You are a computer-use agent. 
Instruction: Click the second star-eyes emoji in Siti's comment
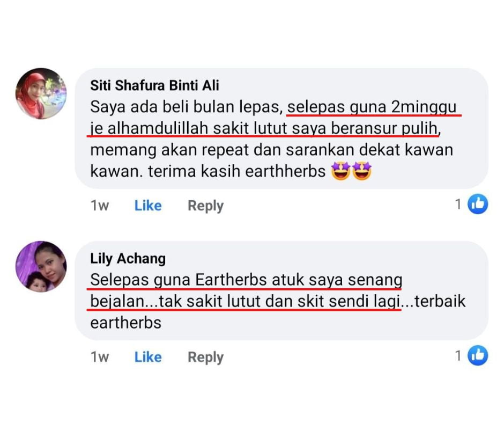(x=362, y=172)
